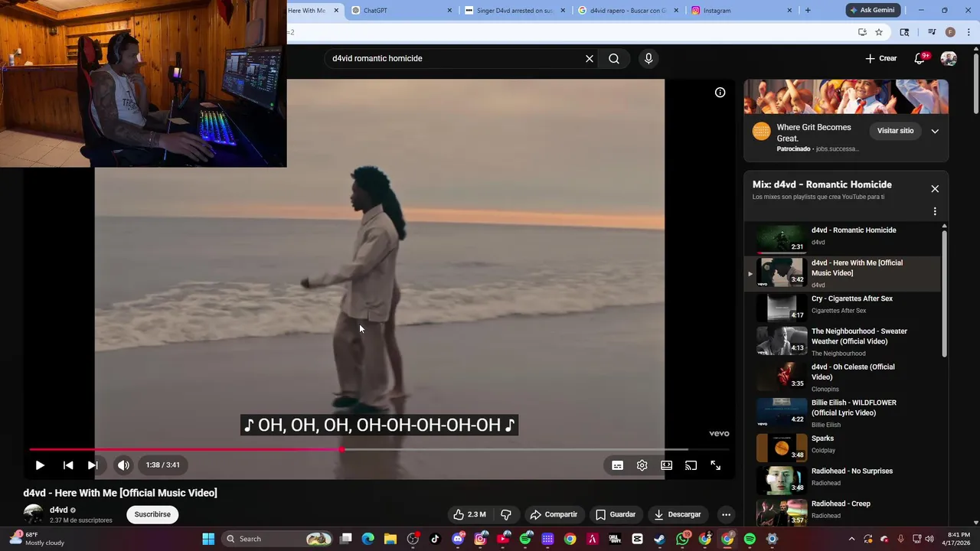Open YouTube account avatar menu
980x551 pixels.
[x=949, y=58]
